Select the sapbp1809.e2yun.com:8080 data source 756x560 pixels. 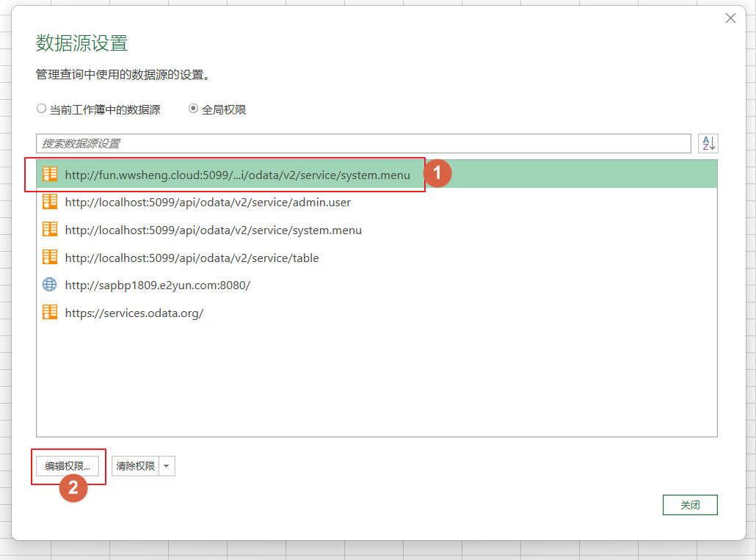coord(157,285)
